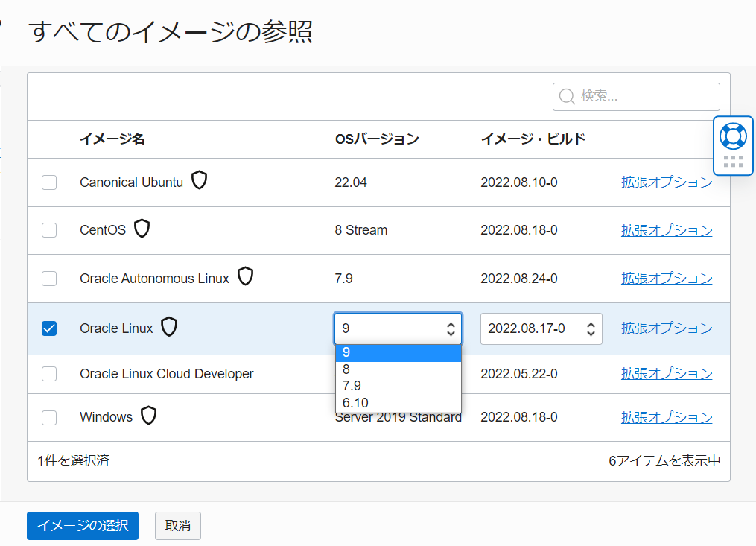Click the grid dots below help icon

pos(733,162)
